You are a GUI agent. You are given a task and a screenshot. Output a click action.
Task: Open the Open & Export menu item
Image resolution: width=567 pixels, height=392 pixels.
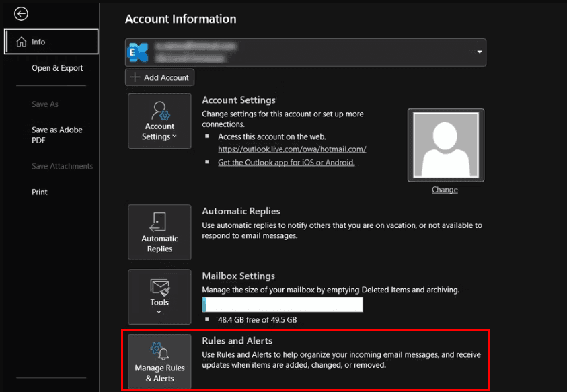click(x=57, y=68)
